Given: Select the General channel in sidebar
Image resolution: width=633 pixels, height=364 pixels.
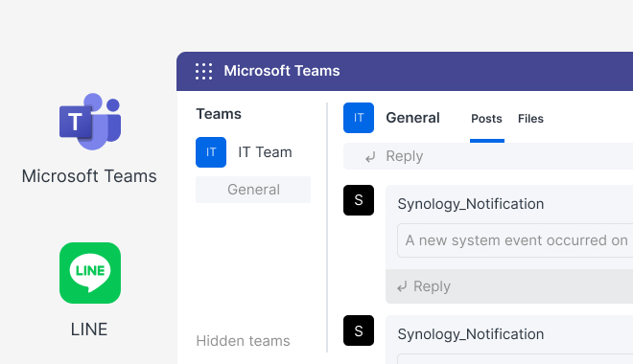Looking at the screenshot, I should click(253, 190).
